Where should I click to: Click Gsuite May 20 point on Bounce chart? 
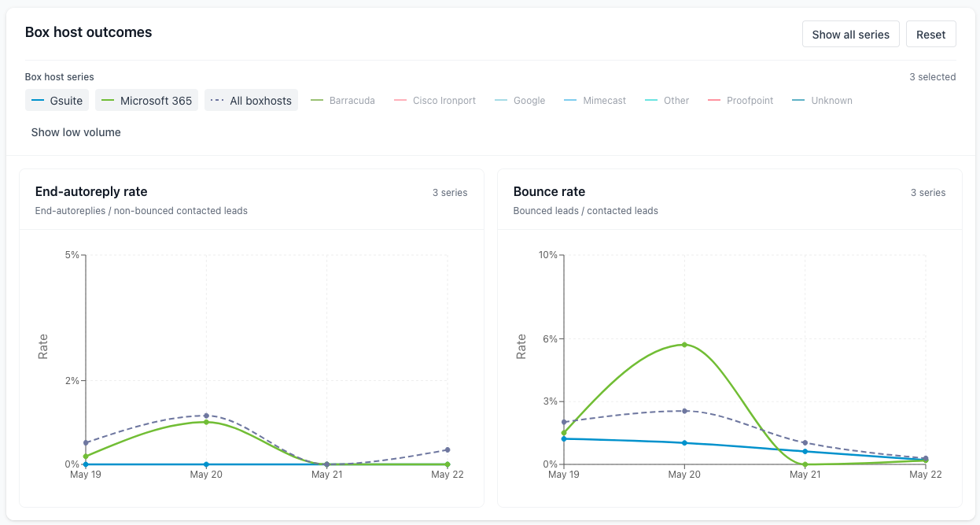click(684, 442)
